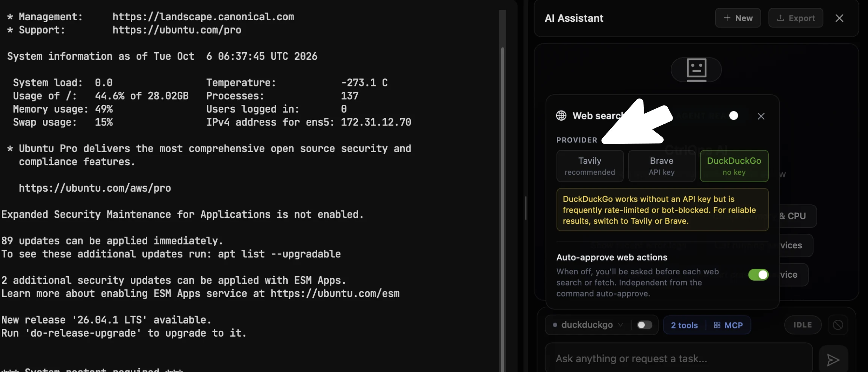
Task: Click the 'Processes: 137' line
Action: pos(282,96)
